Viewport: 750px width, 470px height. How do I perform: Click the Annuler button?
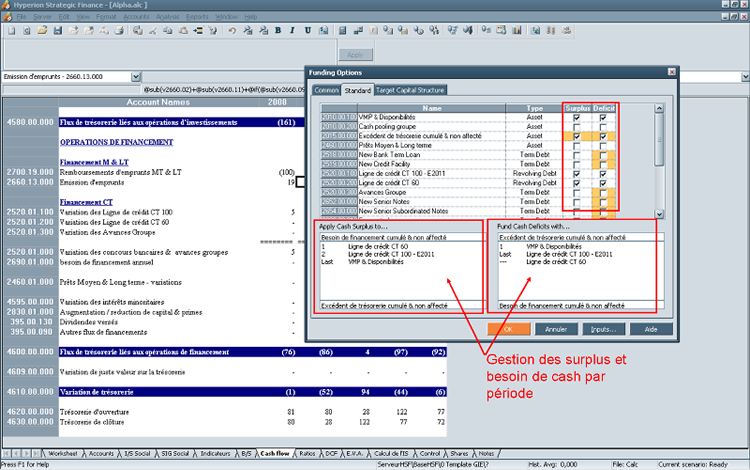(556, 329)
